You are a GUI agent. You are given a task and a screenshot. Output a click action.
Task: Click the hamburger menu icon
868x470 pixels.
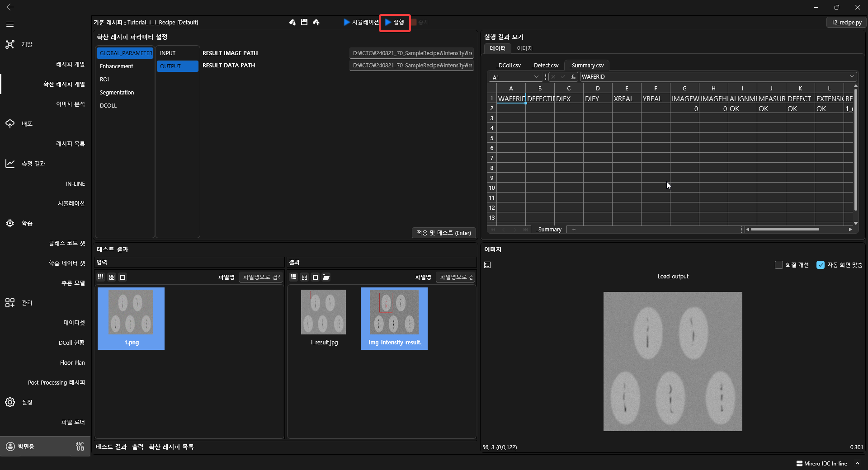pos(10,24)
